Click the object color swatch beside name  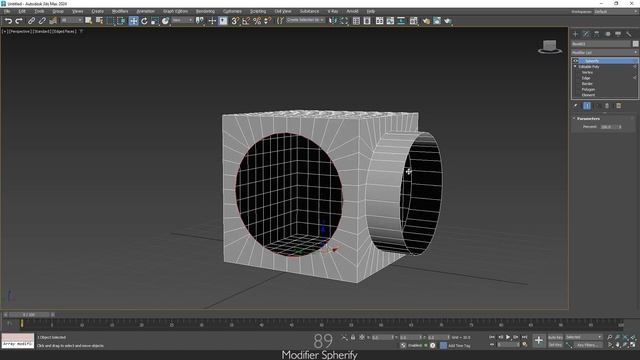(x=636, y=44)
